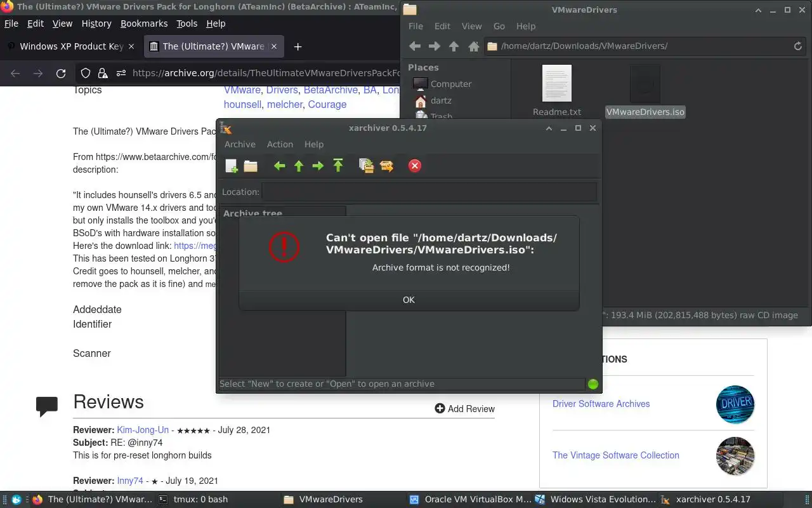This screenshot has width=812, height=508.
Task: Open Firefox History menu
Action: pos(96,23)
